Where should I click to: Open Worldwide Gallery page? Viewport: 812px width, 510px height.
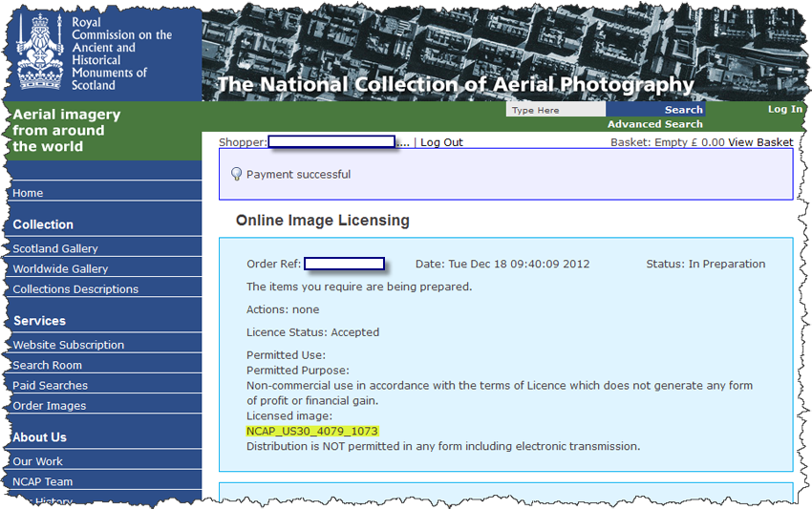click(60, 269)
